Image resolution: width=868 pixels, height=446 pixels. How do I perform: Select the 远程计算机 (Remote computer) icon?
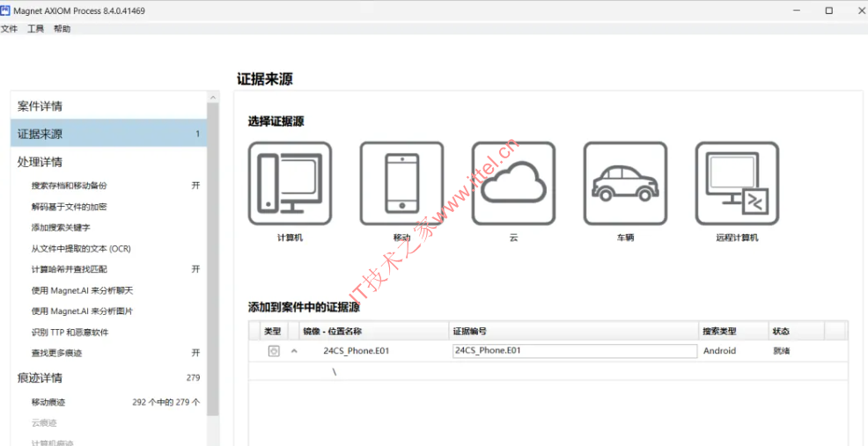(737, 184)
